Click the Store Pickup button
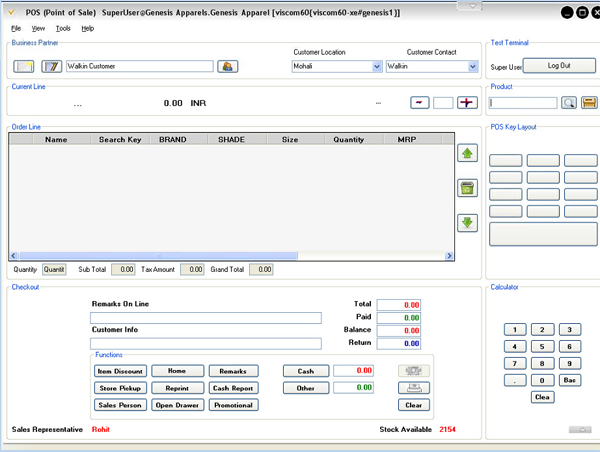Viewport: 600px width, 452px height. click(120, 388)
